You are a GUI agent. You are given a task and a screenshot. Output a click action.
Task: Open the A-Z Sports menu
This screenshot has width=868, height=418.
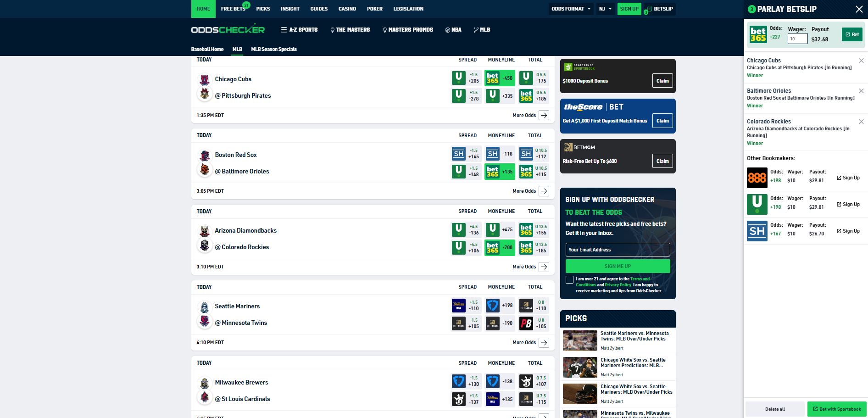click(x=300, y=30)
